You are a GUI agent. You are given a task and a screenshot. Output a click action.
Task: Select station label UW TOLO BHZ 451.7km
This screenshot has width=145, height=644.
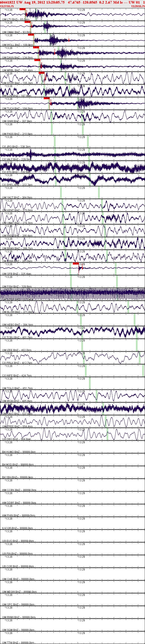click(17, 388)
